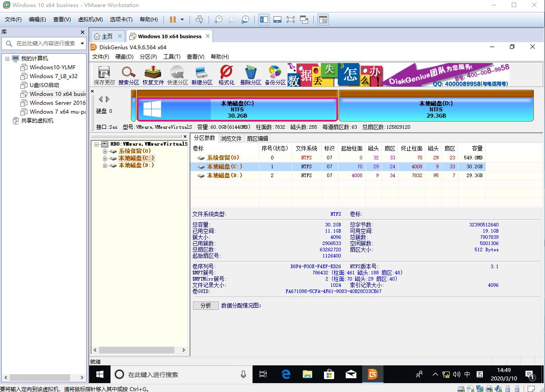Open the 扇区编辑 tab
This screenshot has width=545, height=392.
pyautogui.click(x=257, y=138)
